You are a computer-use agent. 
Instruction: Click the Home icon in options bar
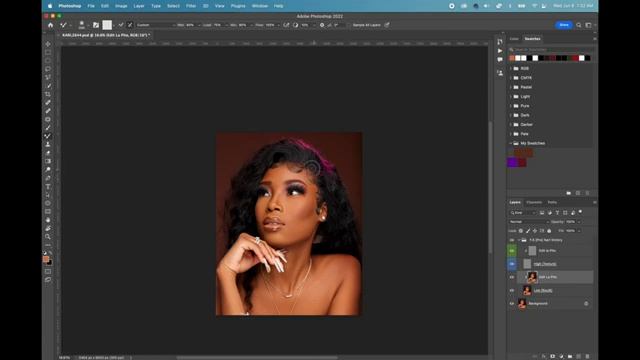coord(51,25)
